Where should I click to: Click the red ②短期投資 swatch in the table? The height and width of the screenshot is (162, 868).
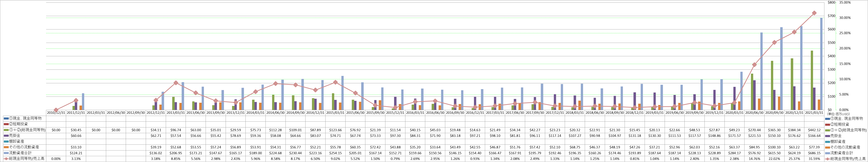[6, 124]
